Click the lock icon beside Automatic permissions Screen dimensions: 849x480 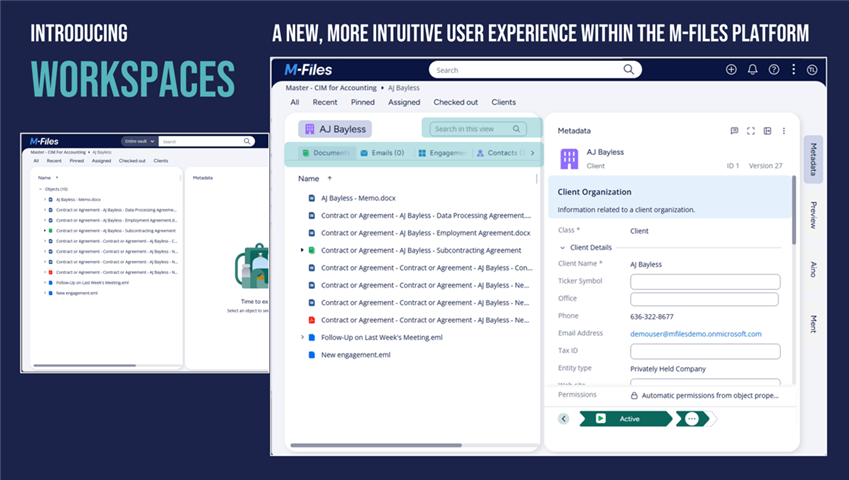coord(634,396)
